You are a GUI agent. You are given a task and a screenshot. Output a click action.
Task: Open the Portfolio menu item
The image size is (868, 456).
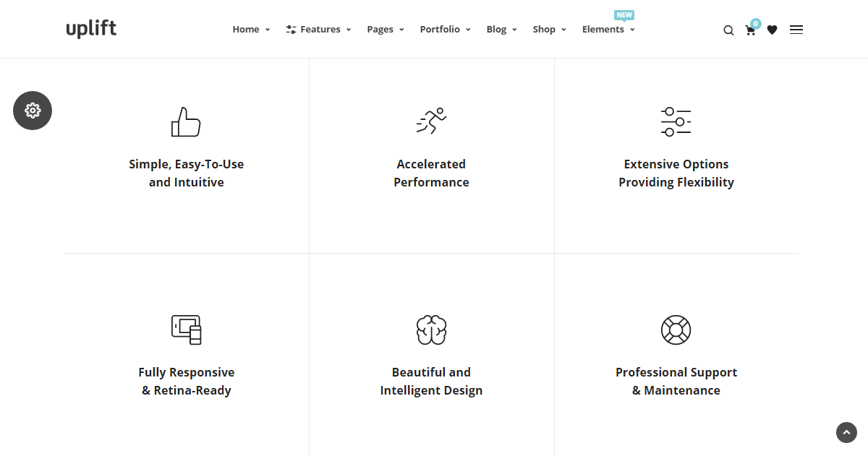pyautogui.click(x=445, y=30)
